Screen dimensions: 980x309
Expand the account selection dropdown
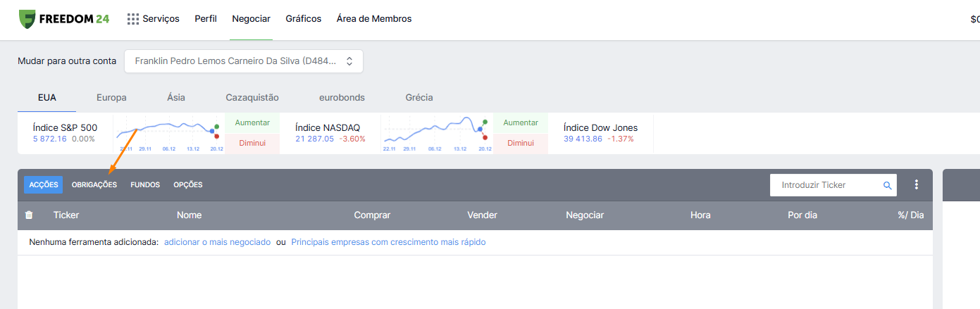(244, 61)
